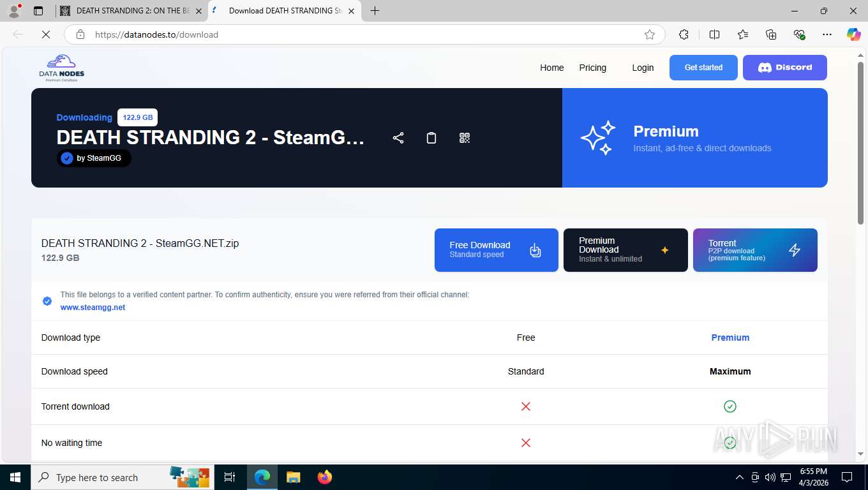Screen dimensions: 868x490
Task: Click the share icon beside the file title
Action: [x=398, y=138]
